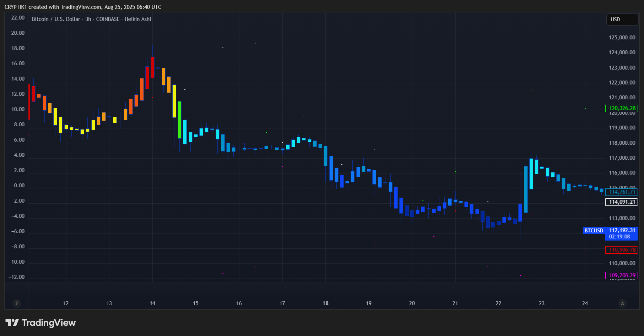The height and width of the screenshot is (336, 644).
Task: Click −4.00 on the left scale
Action: 18,216
